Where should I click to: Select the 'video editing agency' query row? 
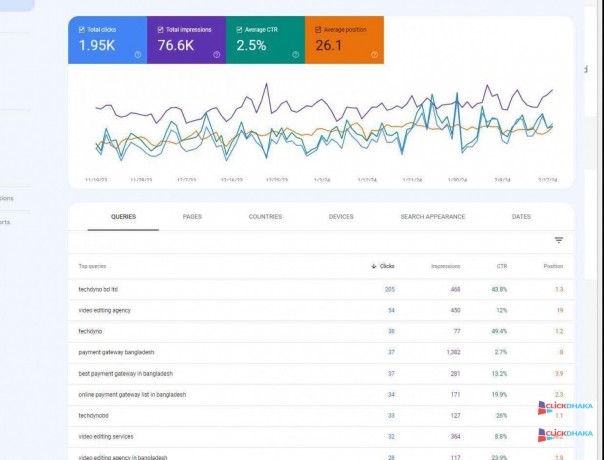point(320,311)
